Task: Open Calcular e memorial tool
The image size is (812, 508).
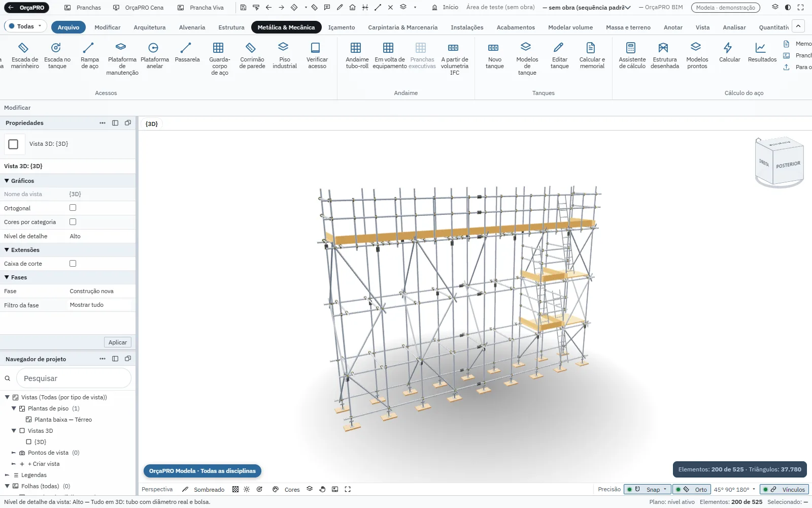Action: tap(592, 56)
